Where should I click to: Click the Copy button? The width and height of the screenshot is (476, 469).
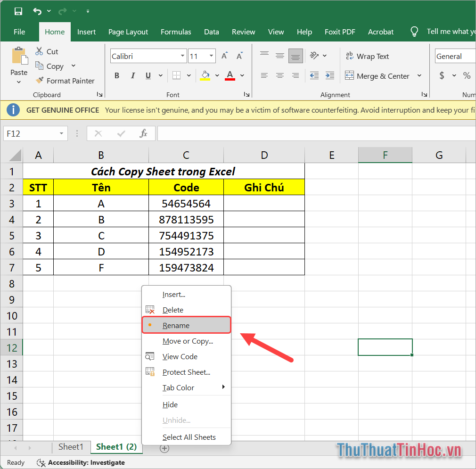point(49,66)
